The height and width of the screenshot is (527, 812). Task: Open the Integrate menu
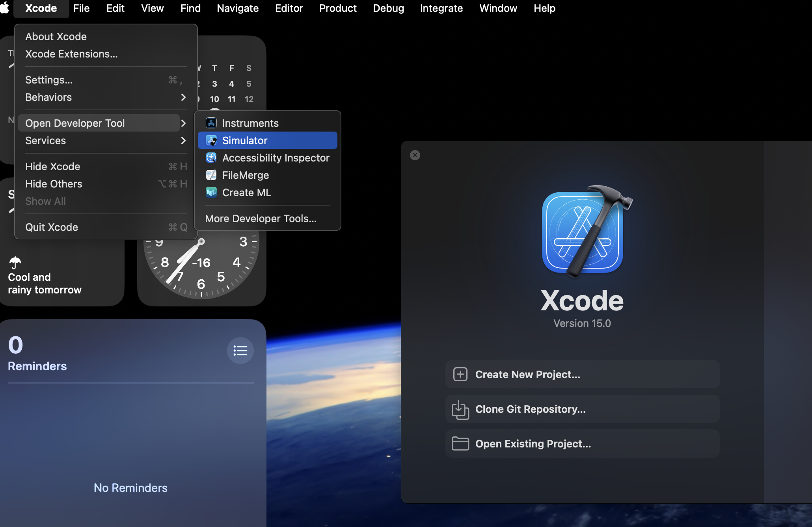pyautogui.click(x=441, y=8)
